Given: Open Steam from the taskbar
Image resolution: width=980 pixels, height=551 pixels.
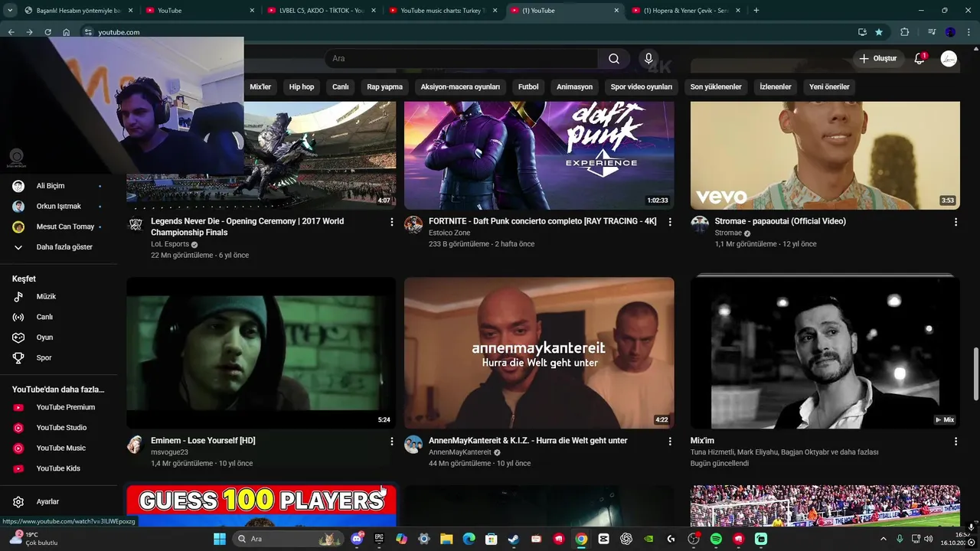Looking at the screenshot, I should 513,539.
